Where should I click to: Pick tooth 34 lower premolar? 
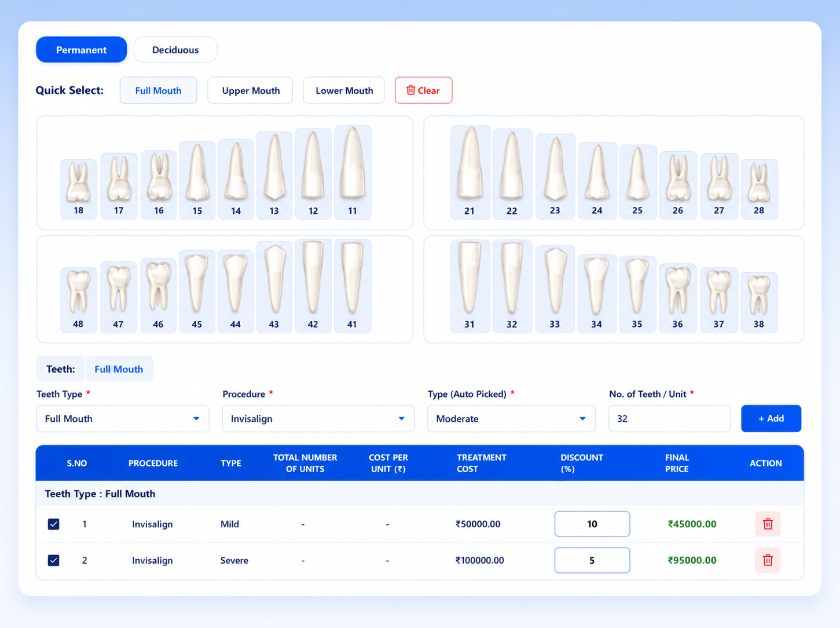click(x=597, y=293)
